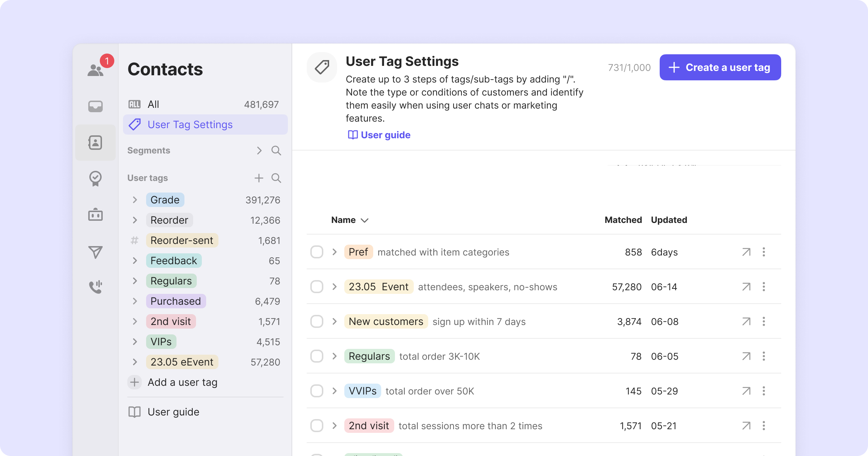Open the bot automation icon in sidebar
The height and width of the screenshot is (456, 868).
(x=95, y=215)
